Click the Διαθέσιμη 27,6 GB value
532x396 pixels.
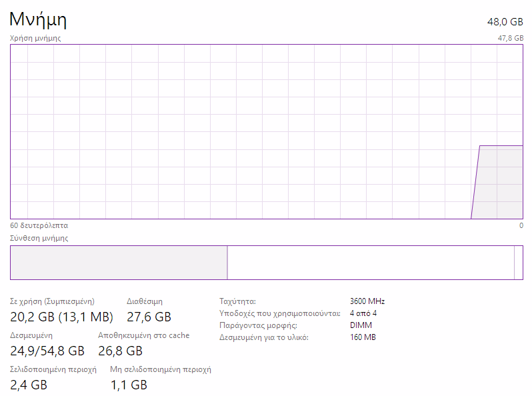[x=149, y=317]
